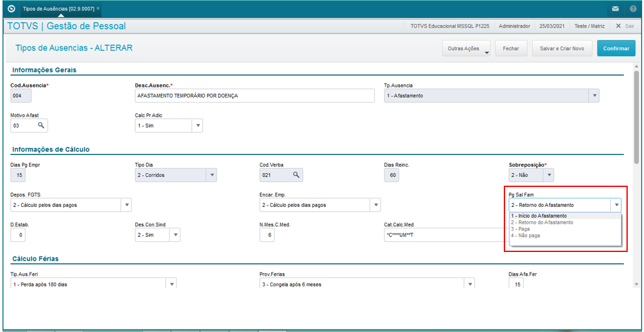Click the Dias Pg Empr field
The width and height of the screenshot is (644, 332).
pos(19,175)
